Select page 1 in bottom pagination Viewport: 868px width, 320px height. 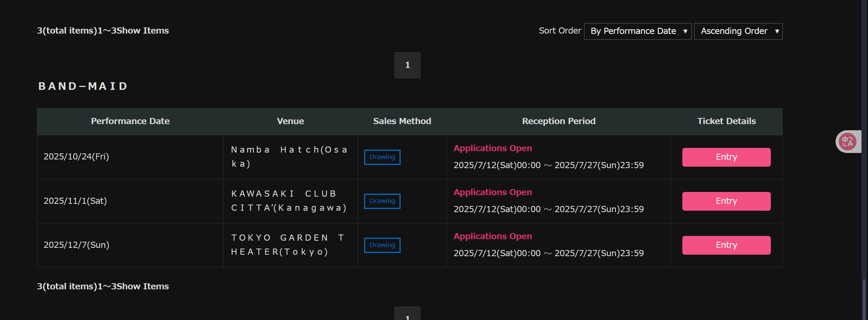[407, 314]
